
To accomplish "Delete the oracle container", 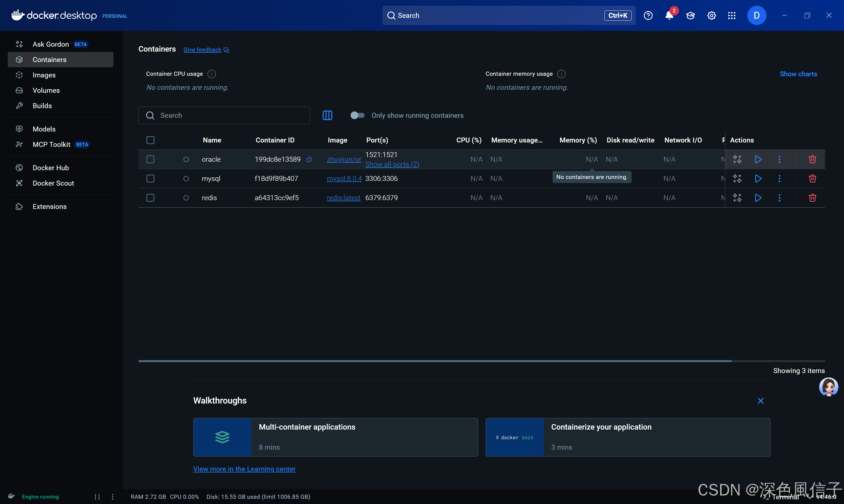I will coord(812,159).
